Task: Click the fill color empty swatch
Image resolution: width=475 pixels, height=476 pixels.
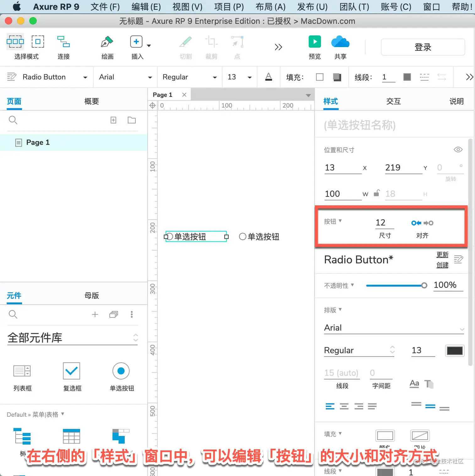Action: (320, 77)
